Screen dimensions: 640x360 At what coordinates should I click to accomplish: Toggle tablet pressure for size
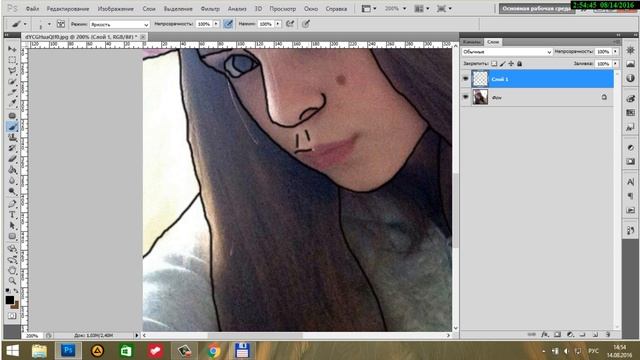pyautogui.click(x=306, y=24)
